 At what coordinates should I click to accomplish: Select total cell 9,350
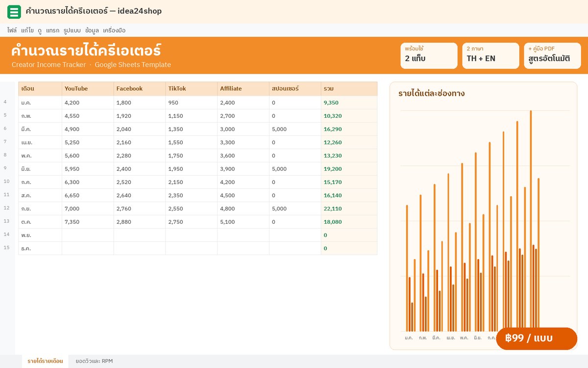(349, 103)
